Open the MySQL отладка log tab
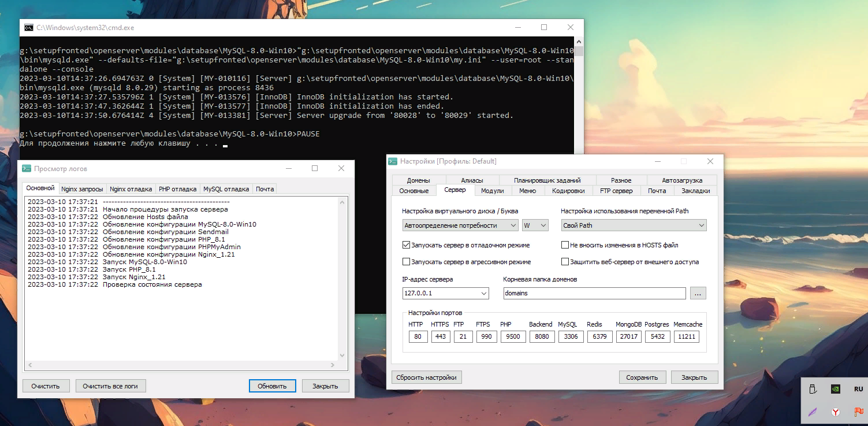 [226, 189]
